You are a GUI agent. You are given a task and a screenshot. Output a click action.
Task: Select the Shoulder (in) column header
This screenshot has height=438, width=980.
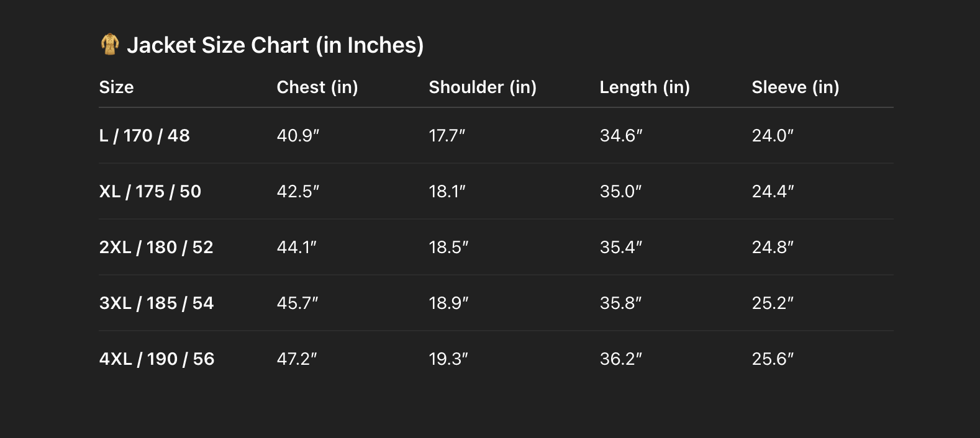[x=482, y=87]
